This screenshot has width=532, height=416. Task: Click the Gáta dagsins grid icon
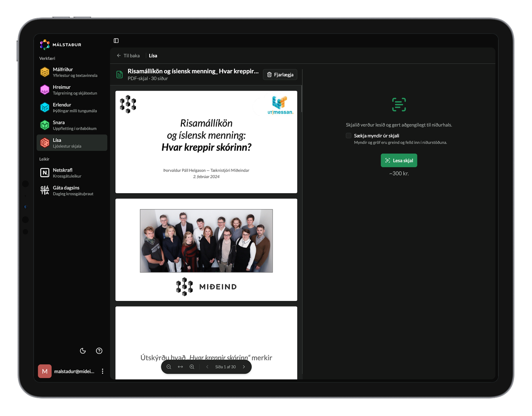pyautogui.click(x=45, y=190)
